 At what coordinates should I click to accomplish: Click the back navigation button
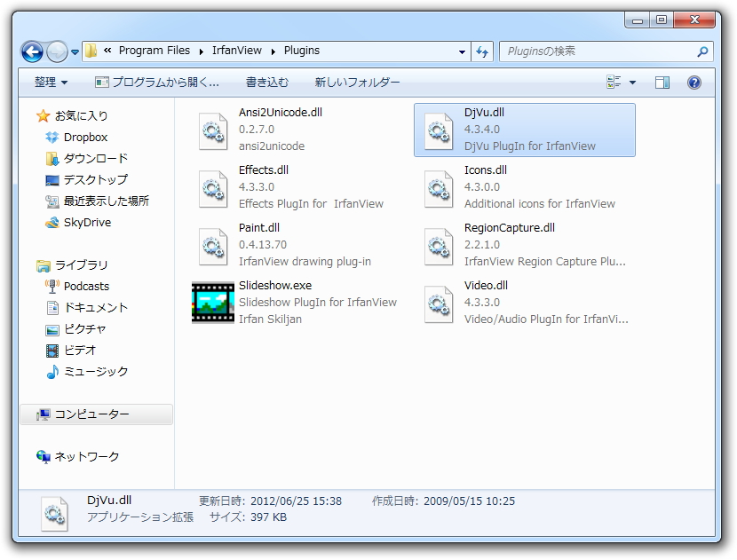tap(31, 51)
